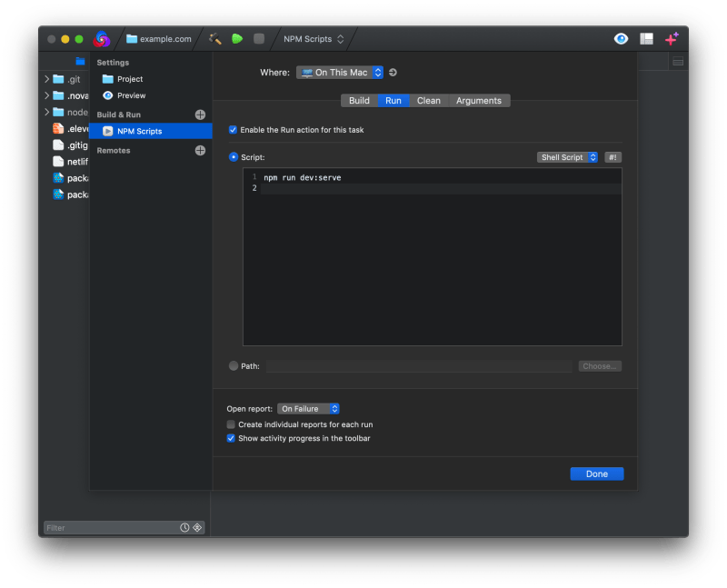
Task: Click the clock icon near the Filter field
Action: point(183,527)
